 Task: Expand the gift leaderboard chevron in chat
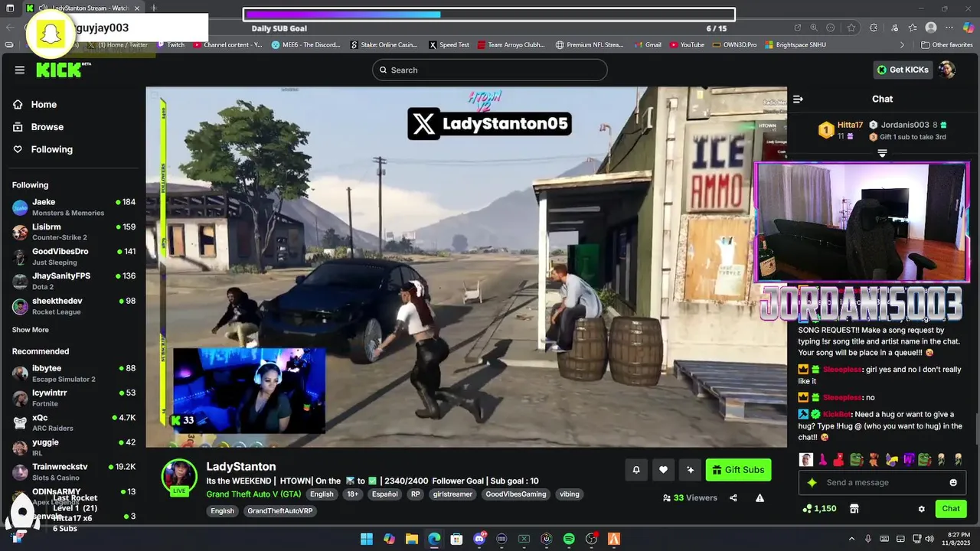tap(882, 154)
